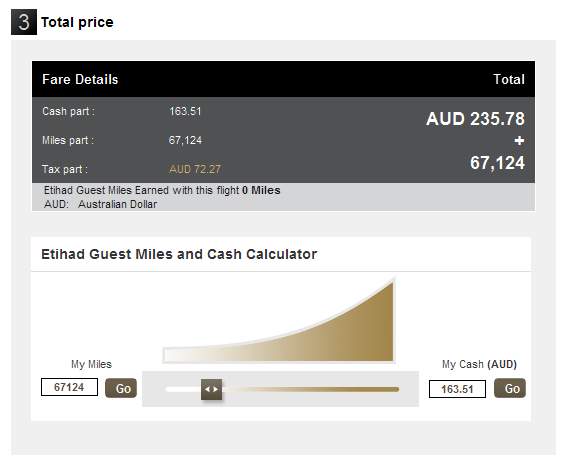The height and width of the screenshot is (466, 564).
Task: Click the Etihad Guest Miles Earned text
Action: point(162,190)
